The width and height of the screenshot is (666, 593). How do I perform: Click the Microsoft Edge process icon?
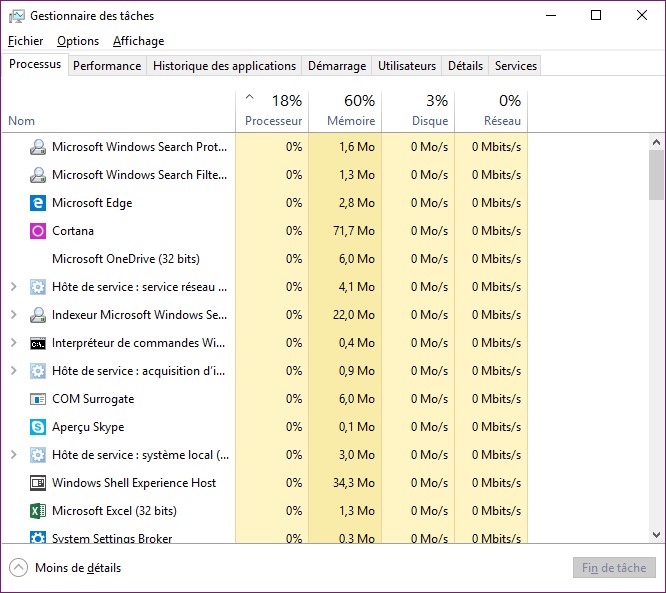pos(38,203)
